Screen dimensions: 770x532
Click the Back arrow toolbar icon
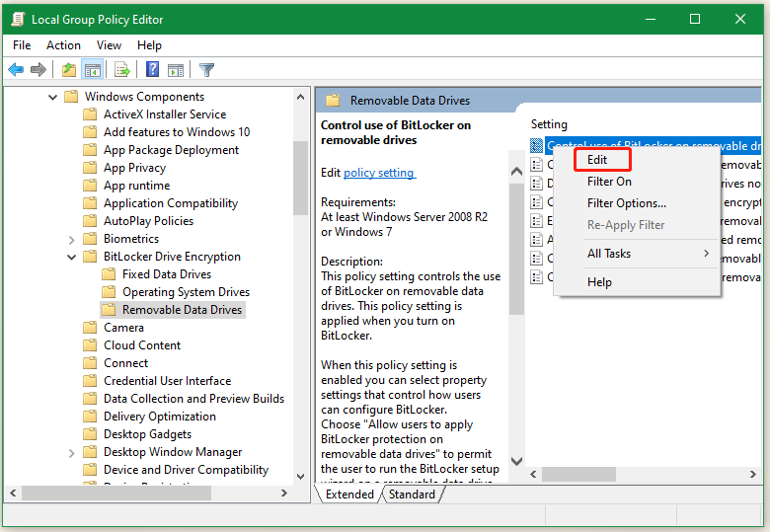[x=16, y=70]
